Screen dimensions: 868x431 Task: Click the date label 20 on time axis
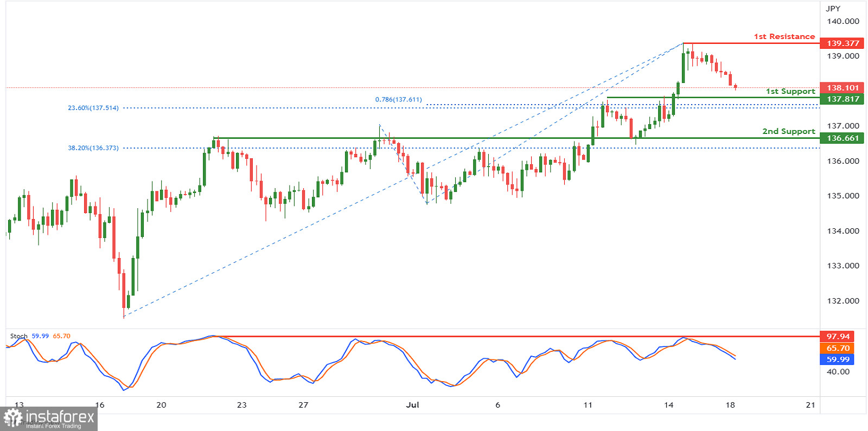click(161, 405)
